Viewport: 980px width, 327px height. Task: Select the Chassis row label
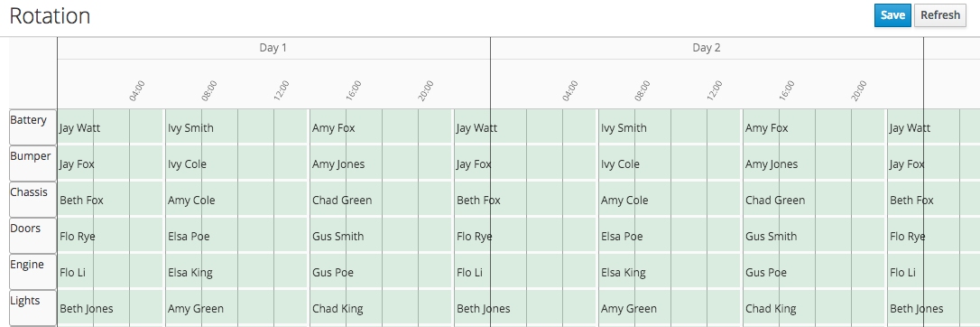pyautogui.click(x=32, y=200)
